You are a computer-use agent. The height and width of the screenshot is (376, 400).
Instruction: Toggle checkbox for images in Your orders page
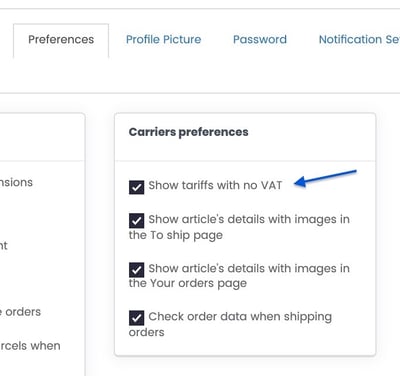(136, 270)
